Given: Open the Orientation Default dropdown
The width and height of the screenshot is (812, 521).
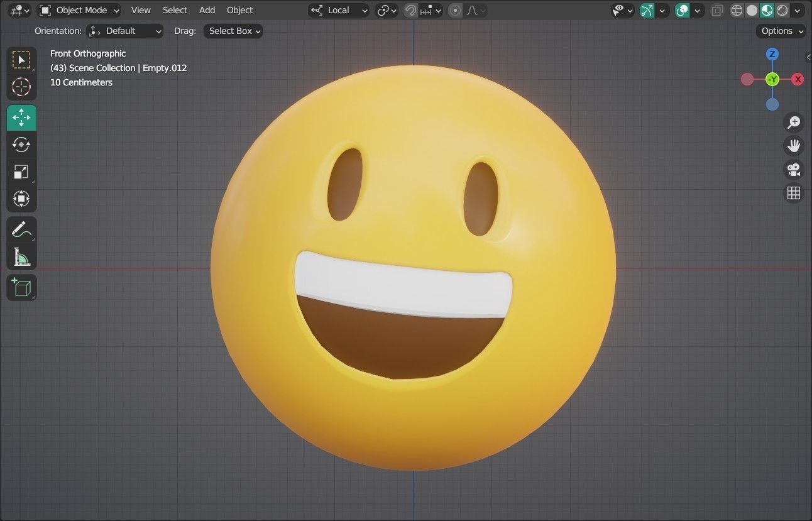Looking at the screenshot, I should (124, 31).
